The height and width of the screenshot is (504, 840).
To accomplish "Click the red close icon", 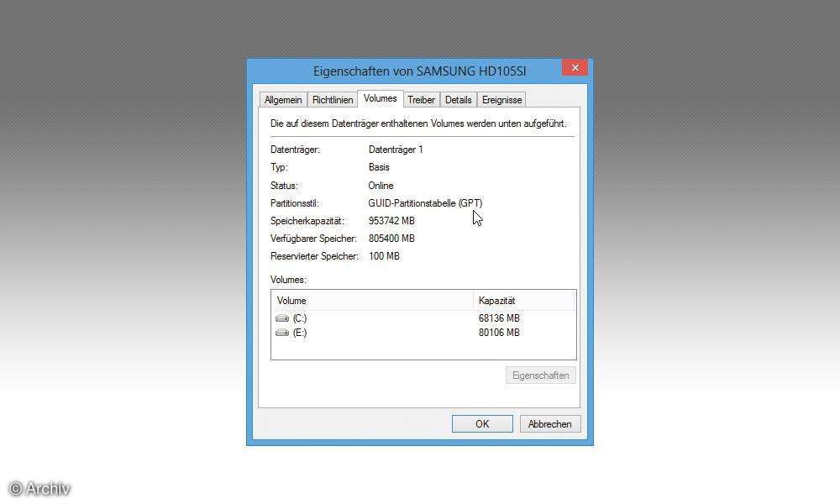I will pos(575,67).
